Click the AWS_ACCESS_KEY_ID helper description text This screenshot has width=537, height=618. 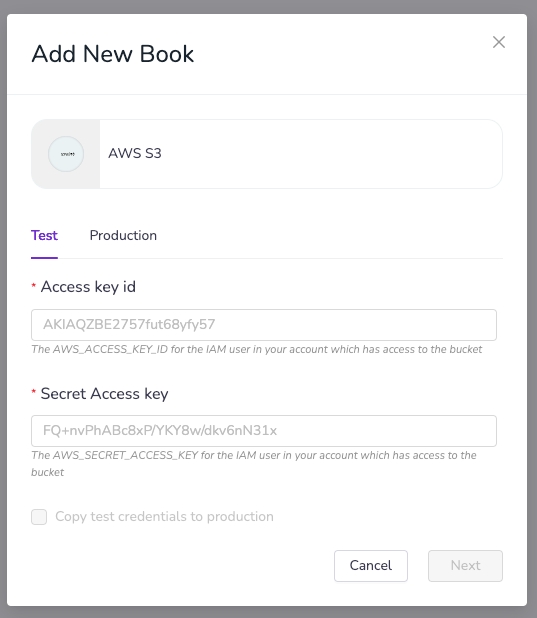257,349
